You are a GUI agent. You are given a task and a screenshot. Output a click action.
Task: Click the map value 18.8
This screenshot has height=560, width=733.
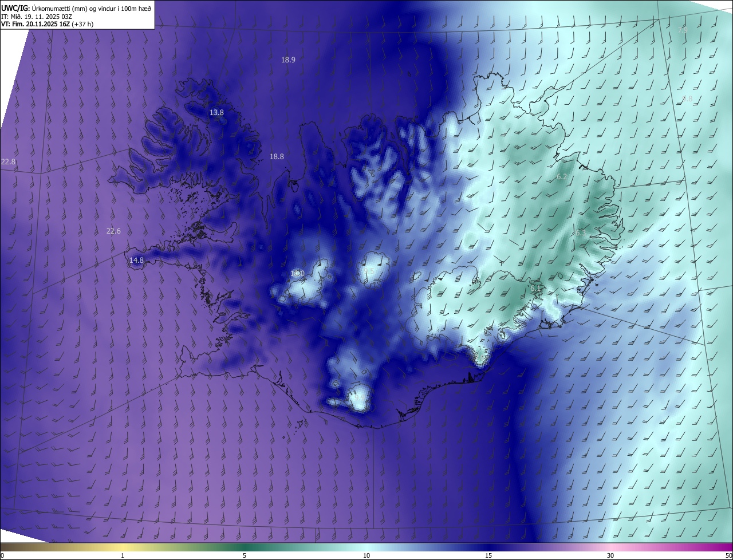pos(277,156)
